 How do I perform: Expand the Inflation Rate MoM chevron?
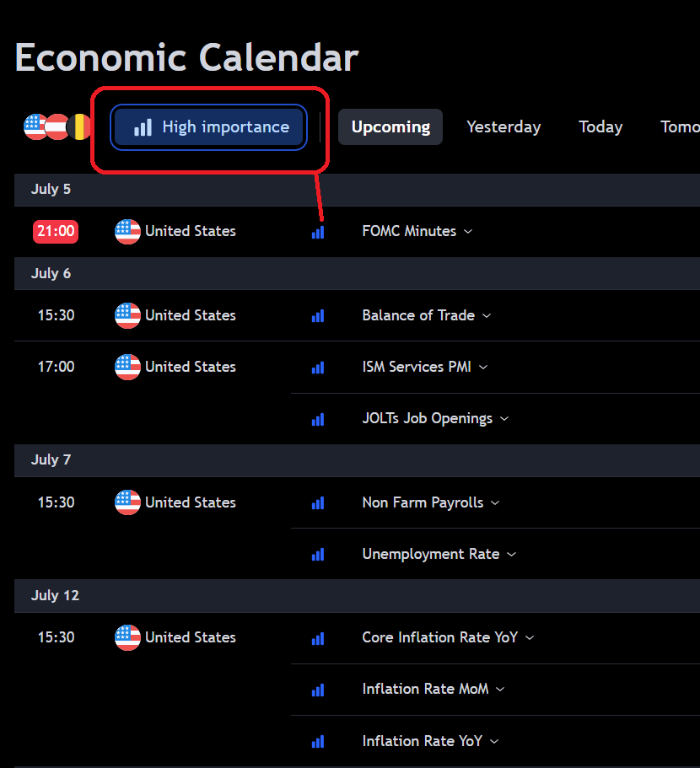pyautogui.click(x=500, y=690)
